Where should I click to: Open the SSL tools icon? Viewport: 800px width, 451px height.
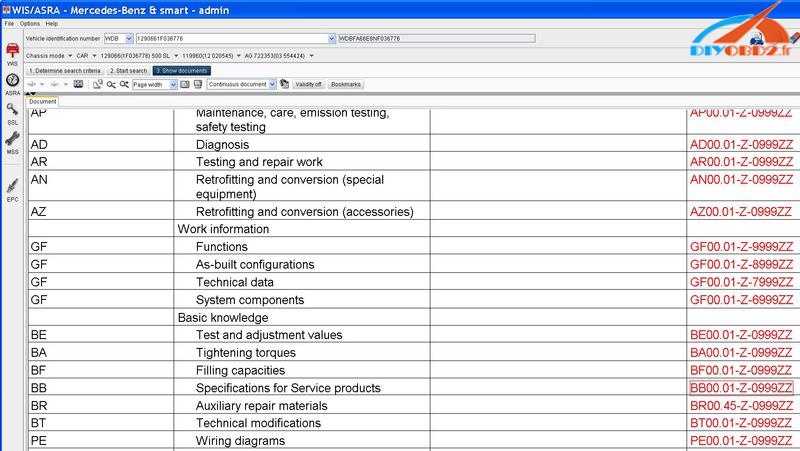click(12, 110)
